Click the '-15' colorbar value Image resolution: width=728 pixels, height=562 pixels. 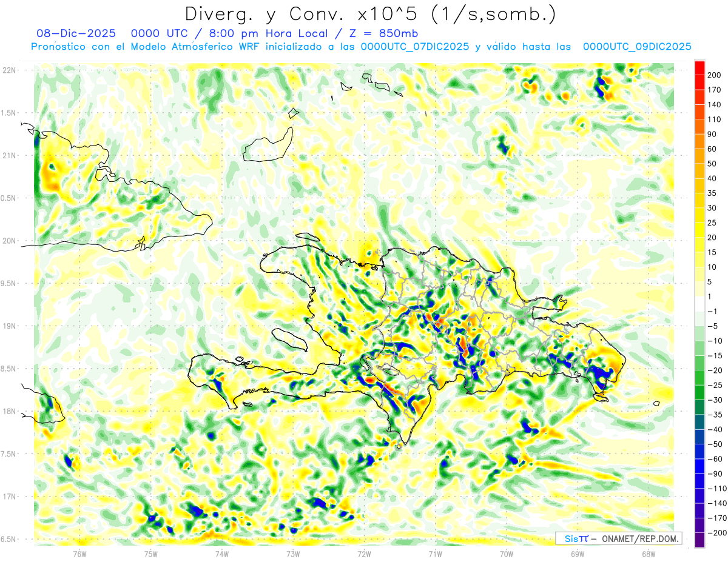click(x=715, y=356)
